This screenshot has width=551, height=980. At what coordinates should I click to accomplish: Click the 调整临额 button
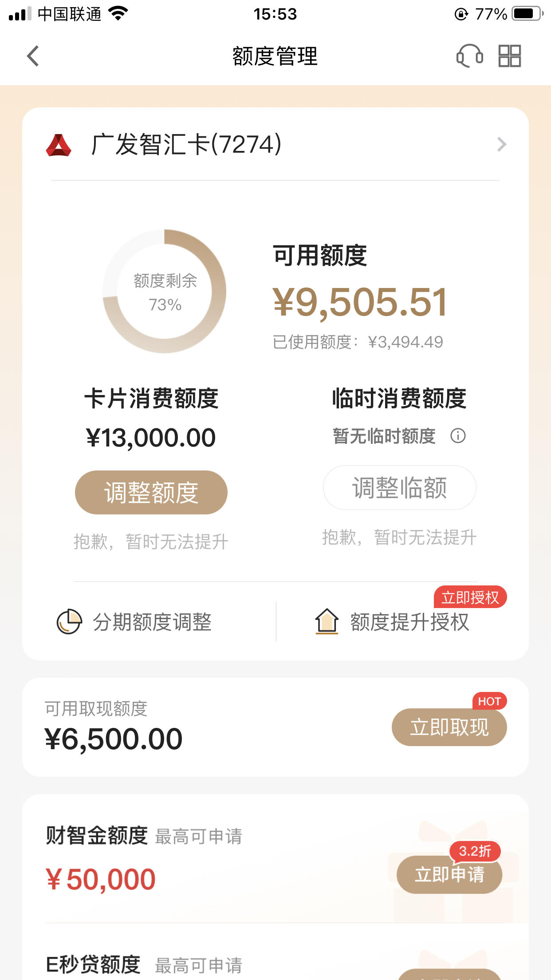click(x=400, y=488)
